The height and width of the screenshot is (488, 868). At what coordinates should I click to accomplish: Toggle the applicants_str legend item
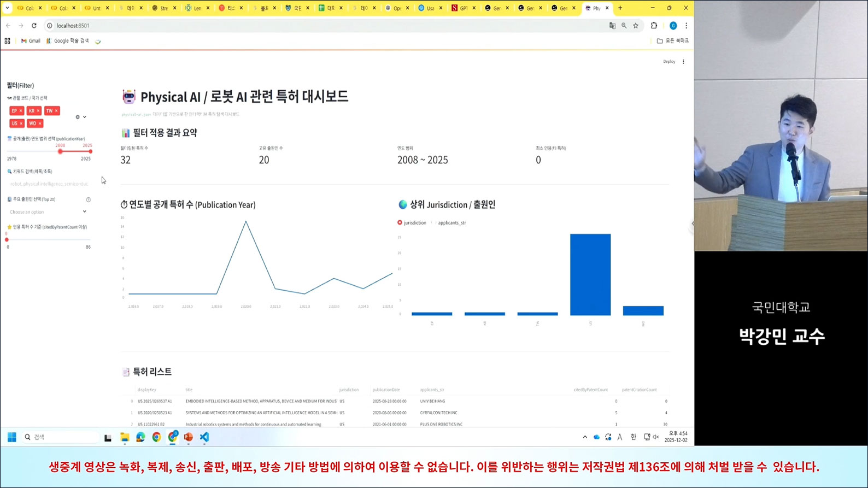pos(451,223)
